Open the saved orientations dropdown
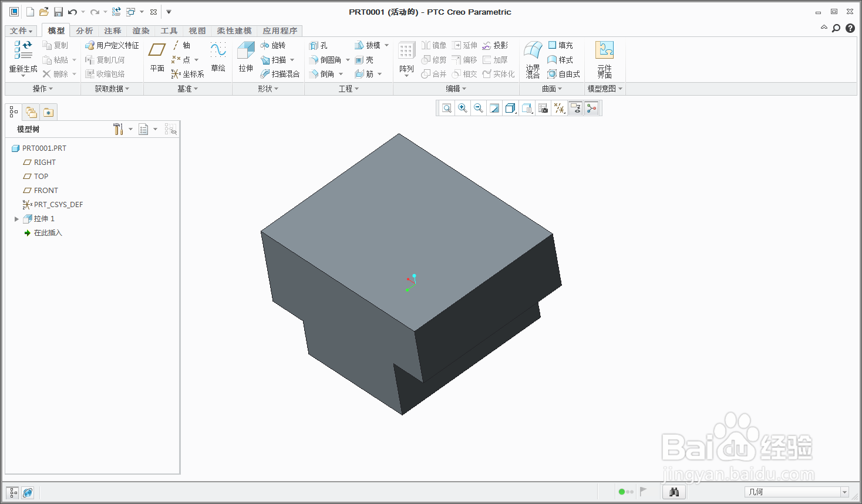This screenshot has width=862, height=504. [x=527, y=108]
